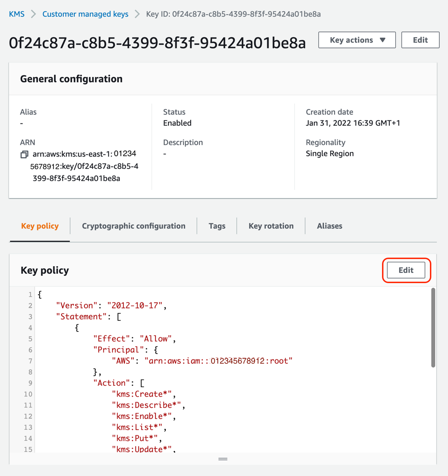The image size is (448, 476).
Task: Click the ARN value text
Action: tap(84, 166)
